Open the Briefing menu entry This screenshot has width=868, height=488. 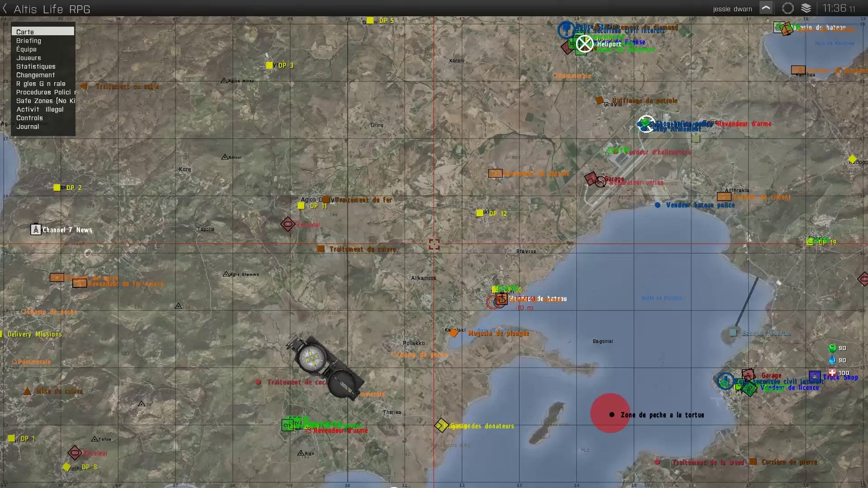pyautogui.click(x=28, y=41)
